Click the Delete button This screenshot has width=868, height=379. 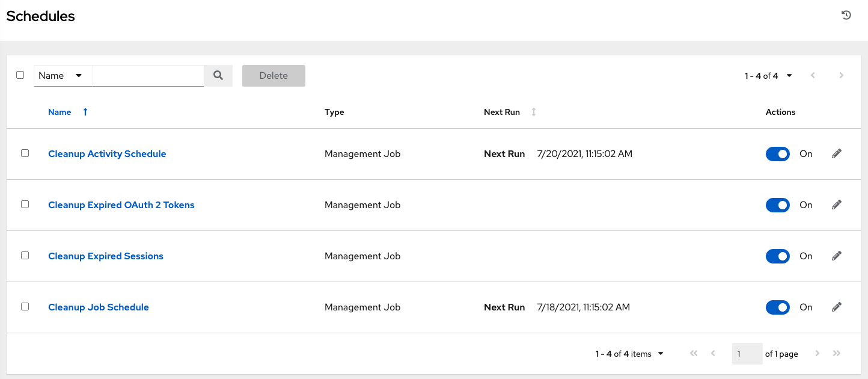(274, 75)
